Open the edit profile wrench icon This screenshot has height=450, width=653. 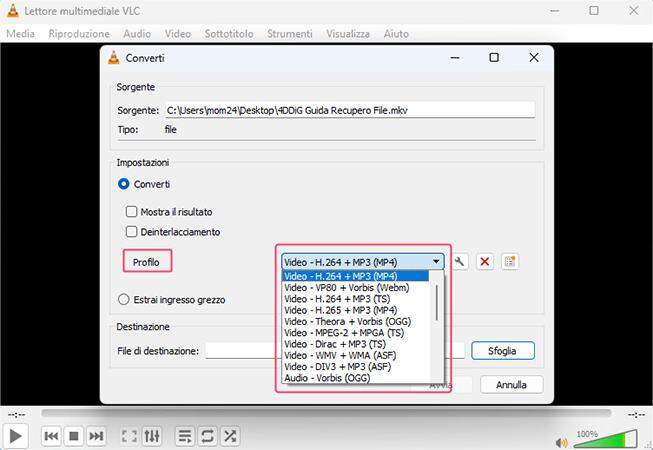(x=459, y=262)
